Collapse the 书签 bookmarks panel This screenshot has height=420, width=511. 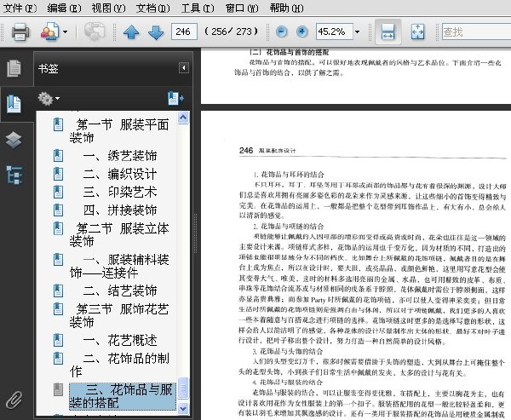tap(183, 68)
